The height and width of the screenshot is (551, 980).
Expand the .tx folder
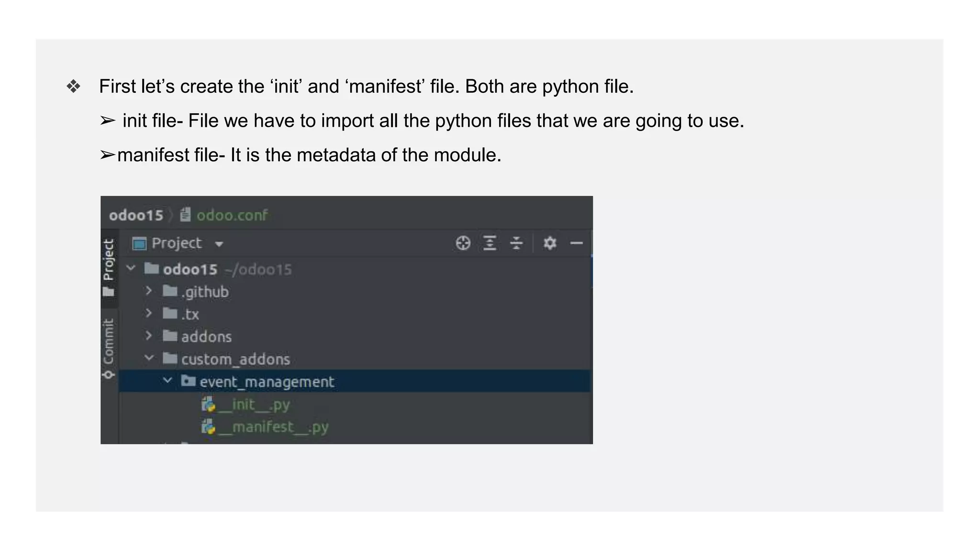(149, 313)
